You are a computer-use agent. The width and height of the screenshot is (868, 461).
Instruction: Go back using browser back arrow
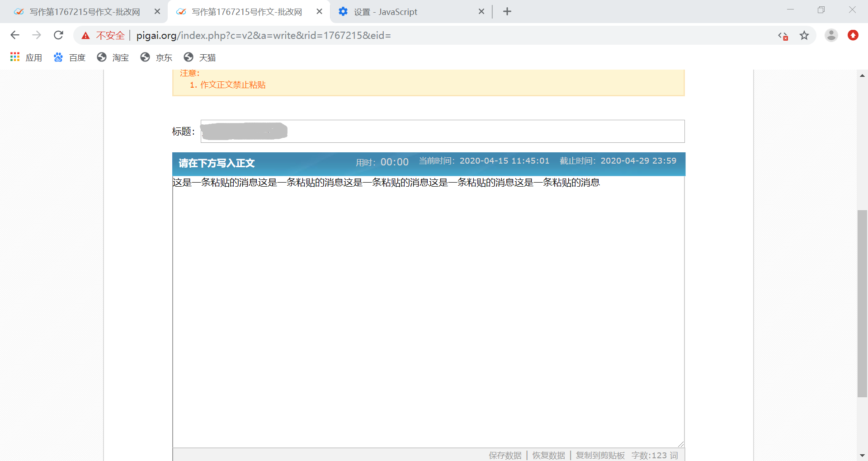15,35
